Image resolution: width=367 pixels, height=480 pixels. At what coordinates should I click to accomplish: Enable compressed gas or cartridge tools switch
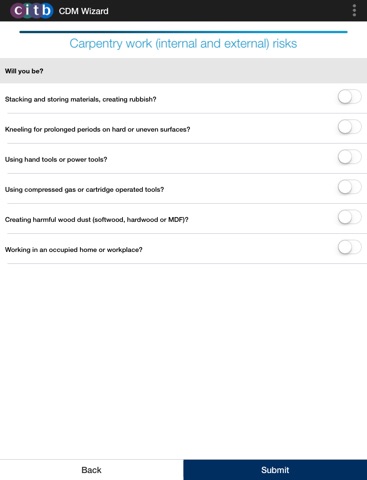point(349,187)
